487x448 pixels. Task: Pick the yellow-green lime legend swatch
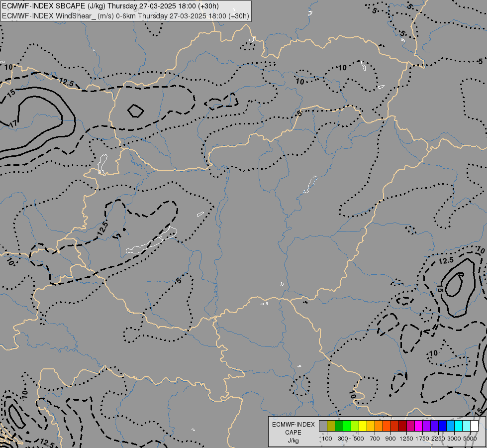pos(355,426)
